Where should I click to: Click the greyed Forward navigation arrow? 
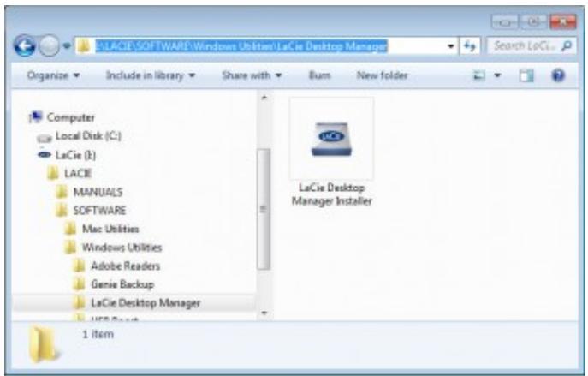click(x=49, y=46)
